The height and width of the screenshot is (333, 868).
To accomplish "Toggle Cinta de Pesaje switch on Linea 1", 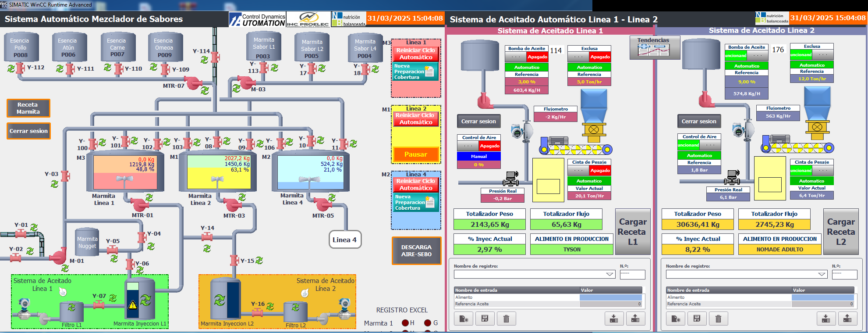I will (589, 171).
